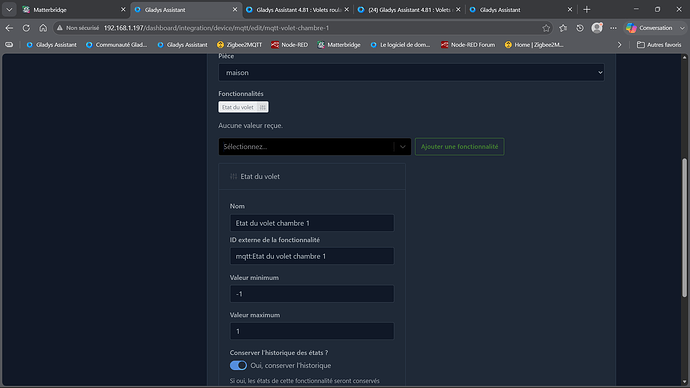This screenshot has height=388, width=690.
Task: Open the Pièce dropdown showing maison
Action: pos(411,73)
